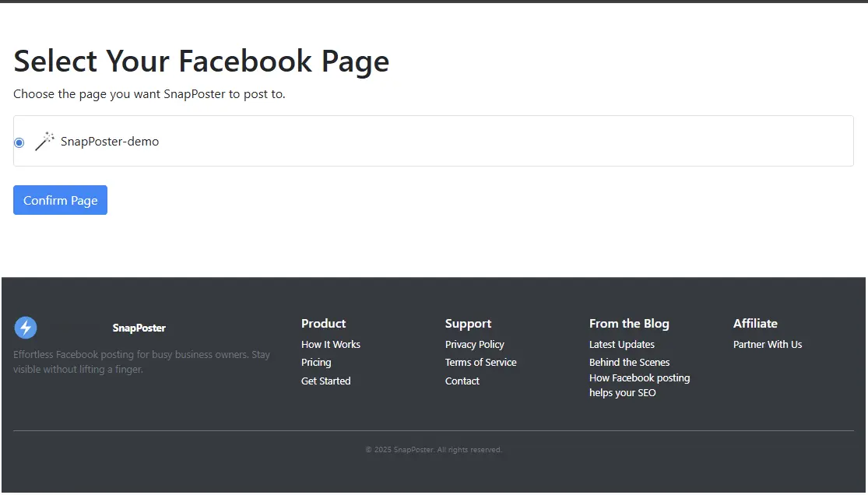Open the Privacy Policy link

click(474, 344)
